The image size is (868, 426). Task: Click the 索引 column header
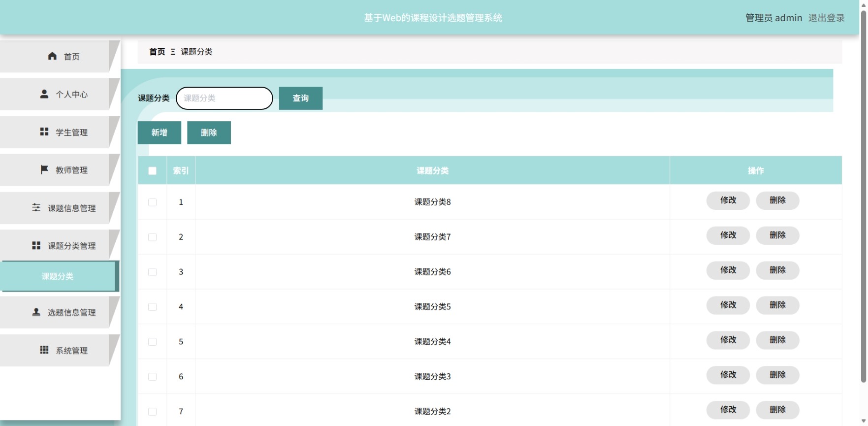point(181,171)
